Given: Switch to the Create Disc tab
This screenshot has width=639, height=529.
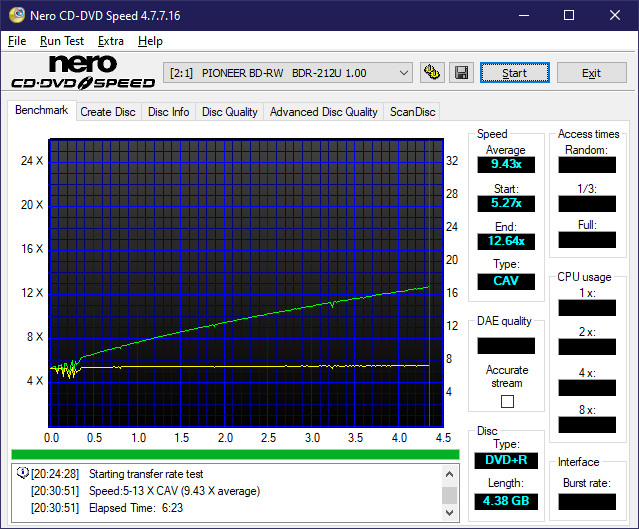Looking at the screenshot, I should (107, 112).
